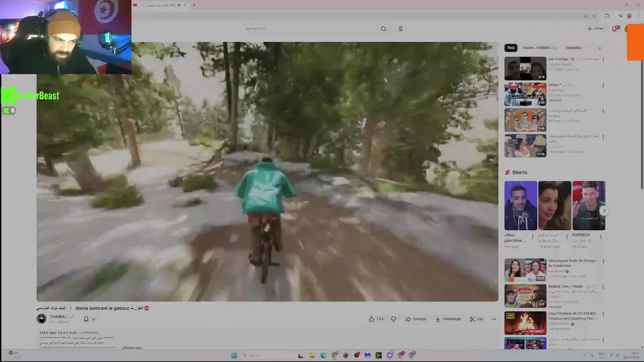This screenshot has height=362, width=644.
Task: Click the #thabra hashtag in description
Action: point(93,333)
